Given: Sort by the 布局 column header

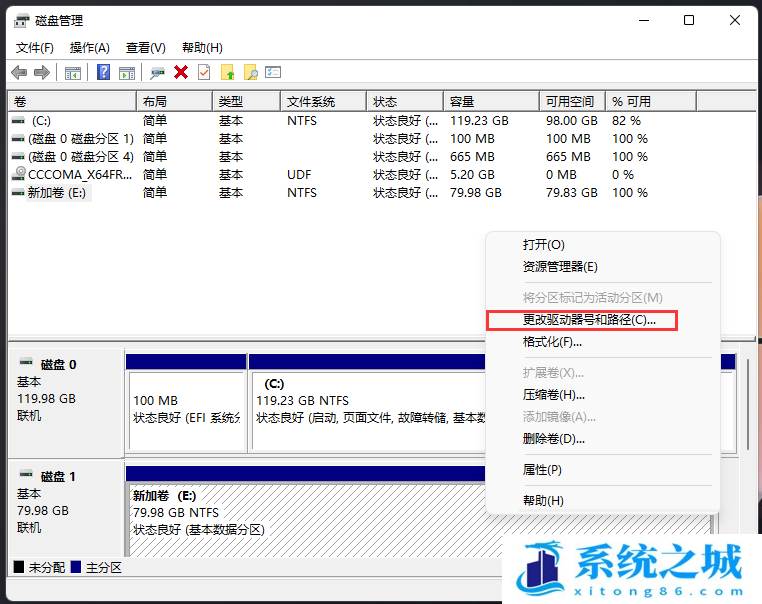Looking at the screenshot, I should (x=174, y=102).
